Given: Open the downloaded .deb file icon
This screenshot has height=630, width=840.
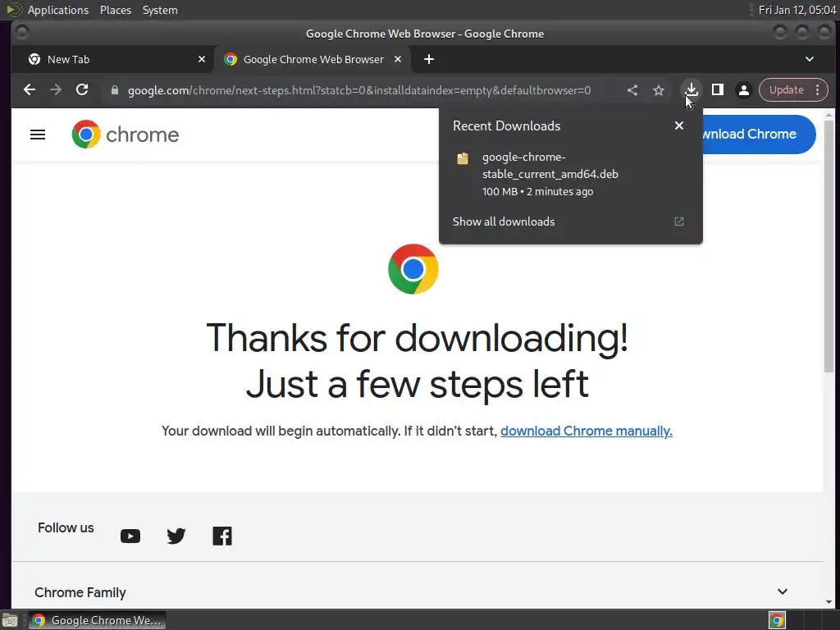Looking at the screenshot, I should (463, 158).
